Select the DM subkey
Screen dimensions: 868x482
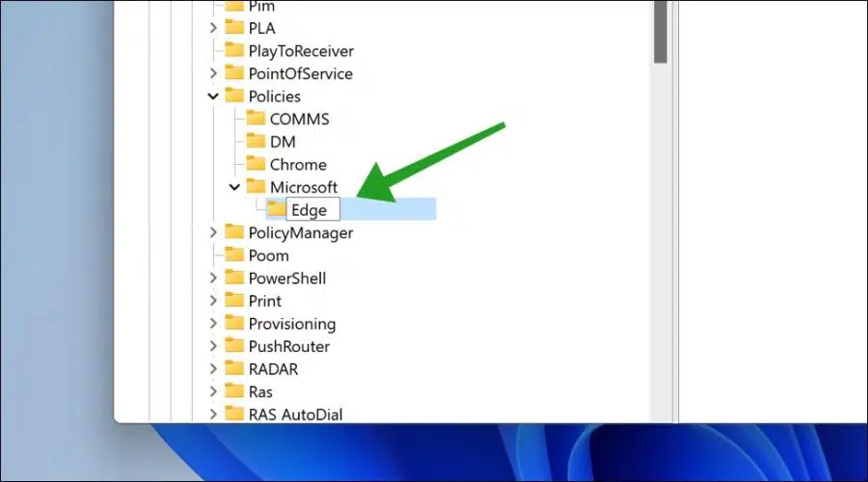pyautogui.click(x=283, y=142)
